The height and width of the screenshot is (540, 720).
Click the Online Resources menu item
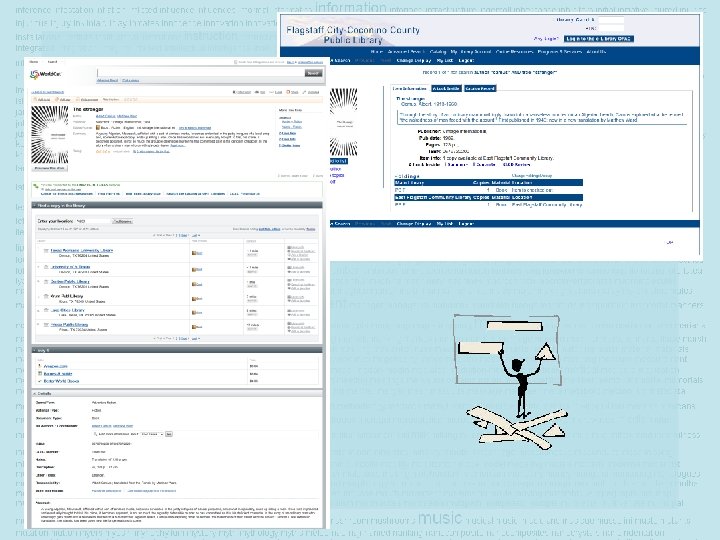(x=514, y=52)
